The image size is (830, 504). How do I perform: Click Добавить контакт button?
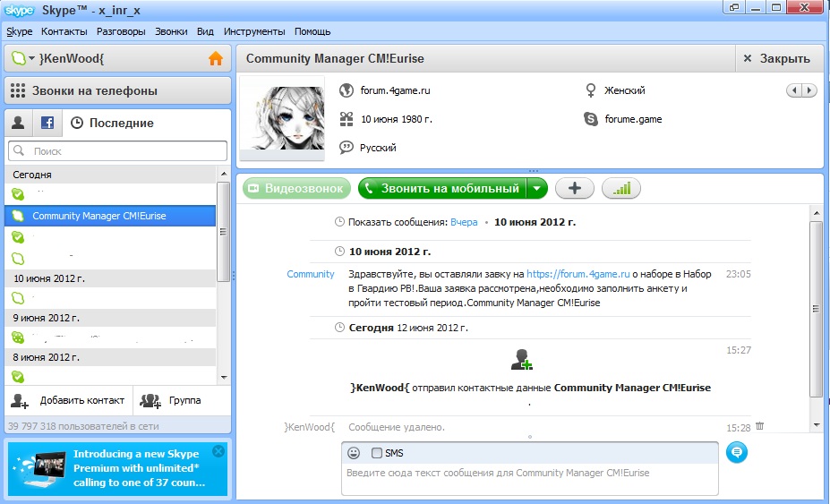(68, 401)
